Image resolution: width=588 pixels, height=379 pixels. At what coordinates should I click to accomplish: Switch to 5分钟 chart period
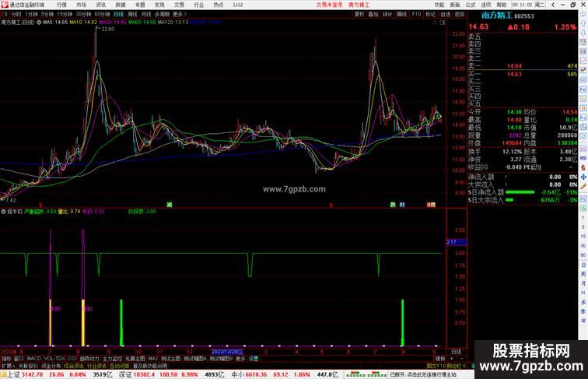(47, 14)
